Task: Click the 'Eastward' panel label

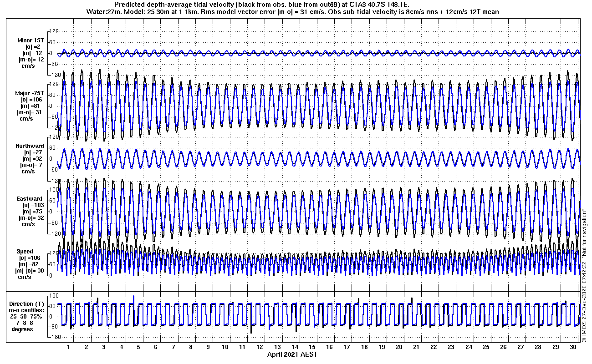Action: pyautogui.click(x=29, y=199)
